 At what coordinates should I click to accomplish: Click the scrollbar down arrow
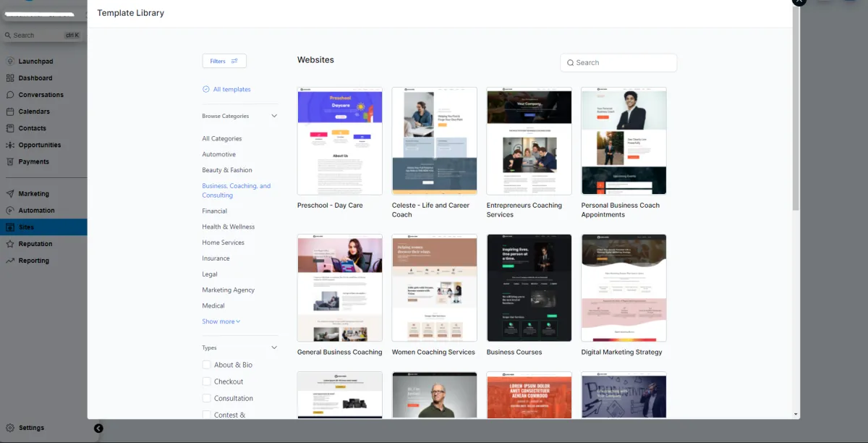(x=796, y=415)
